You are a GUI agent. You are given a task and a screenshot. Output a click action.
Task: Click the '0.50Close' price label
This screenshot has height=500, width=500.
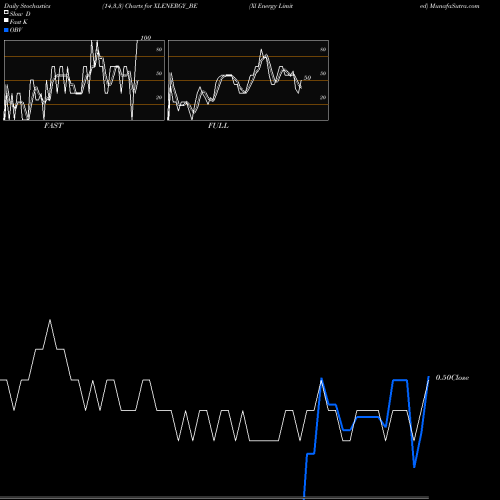point(452,378)
